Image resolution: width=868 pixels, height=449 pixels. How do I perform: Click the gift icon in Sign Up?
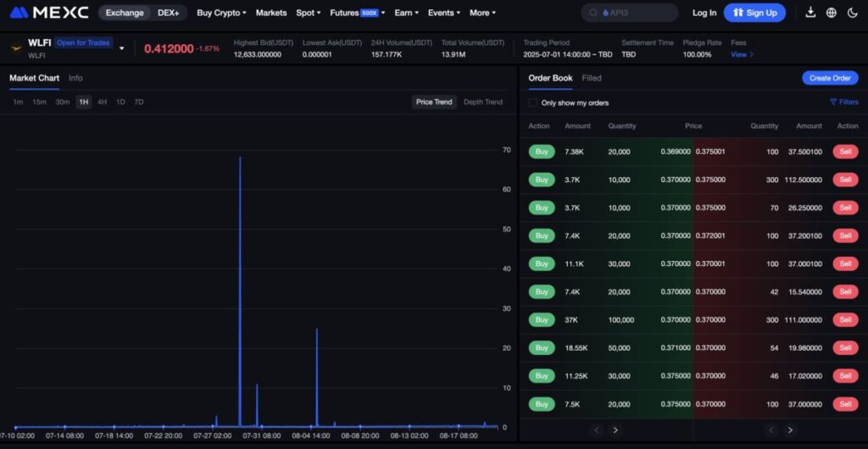click(737, 13)
